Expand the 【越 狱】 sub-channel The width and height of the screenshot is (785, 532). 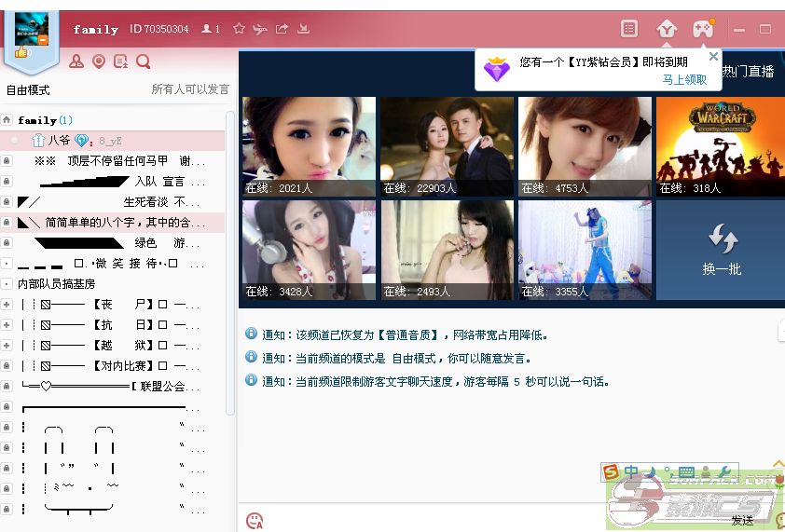click(x=7, y=346)
